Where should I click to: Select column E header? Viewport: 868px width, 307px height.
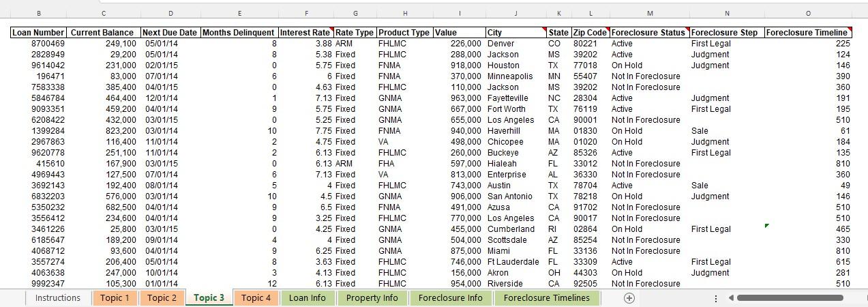tap(239, 13)
